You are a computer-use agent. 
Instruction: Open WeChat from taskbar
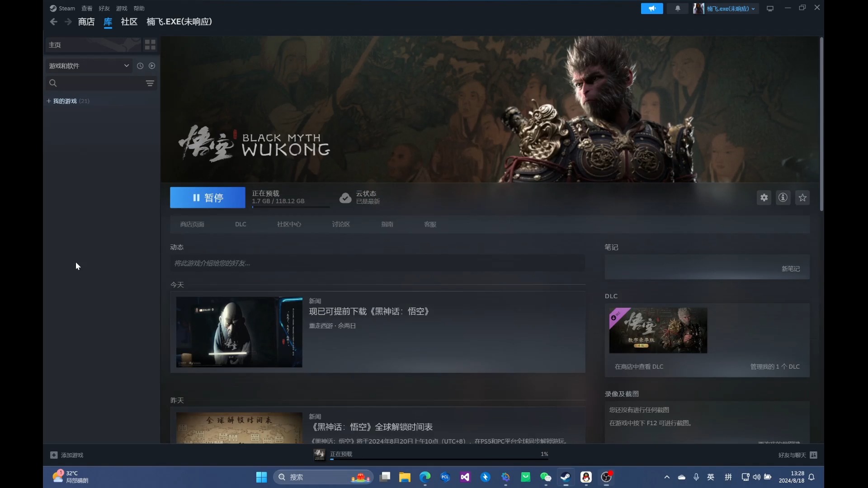coord(546,477)
